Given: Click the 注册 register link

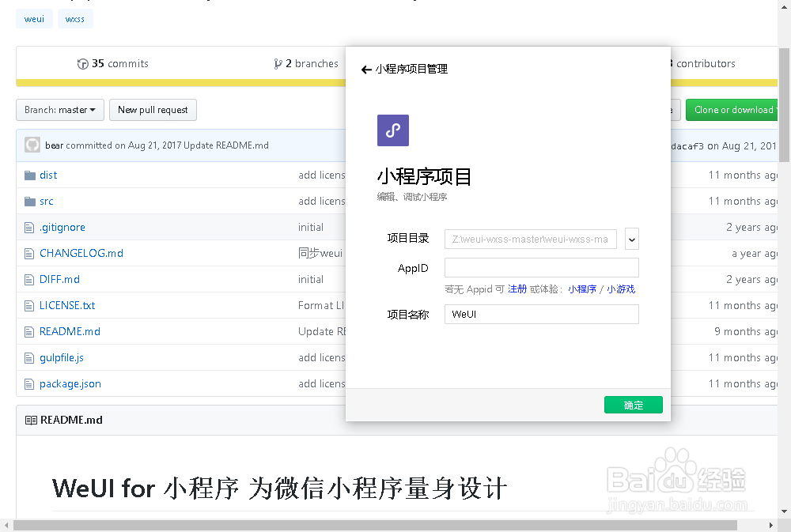Looking at the screenshot, I should (517, 289).
